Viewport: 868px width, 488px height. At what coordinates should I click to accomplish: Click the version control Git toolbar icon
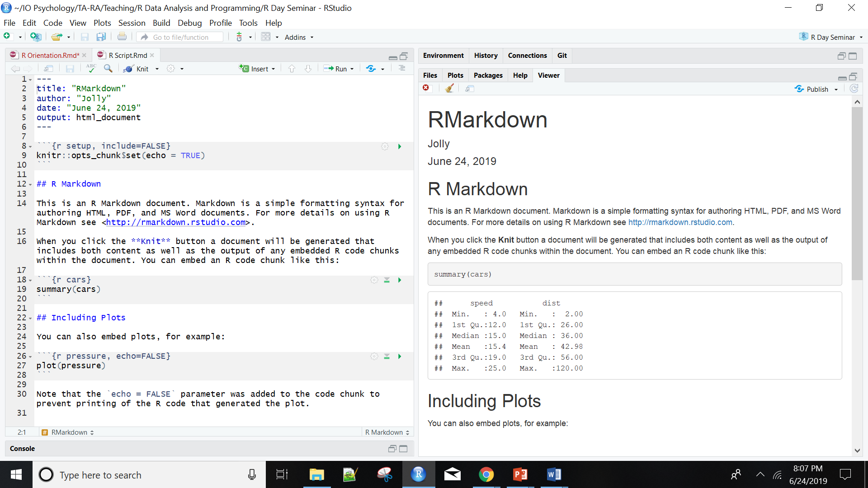point(240,37)
